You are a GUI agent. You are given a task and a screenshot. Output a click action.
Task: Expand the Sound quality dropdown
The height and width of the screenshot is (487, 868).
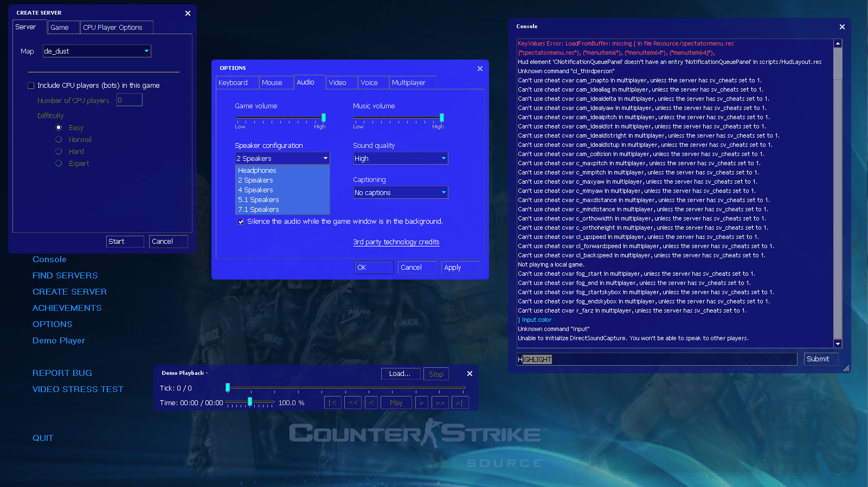pos(401,158)
